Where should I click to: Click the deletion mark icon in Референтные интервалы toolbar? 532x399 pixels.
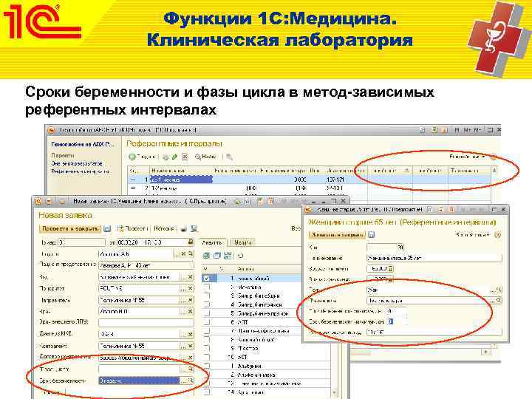click(x=185, y=157)
